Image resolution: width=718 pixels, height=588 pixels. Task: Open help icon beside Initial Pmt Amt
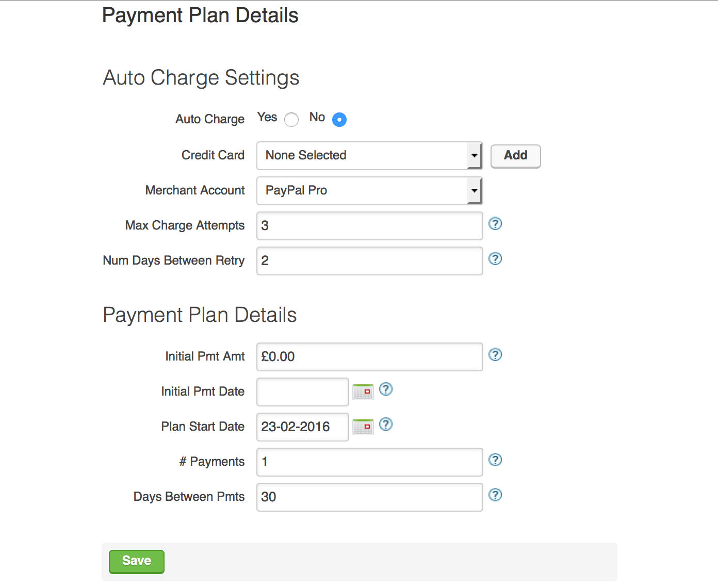click(495, 354)
